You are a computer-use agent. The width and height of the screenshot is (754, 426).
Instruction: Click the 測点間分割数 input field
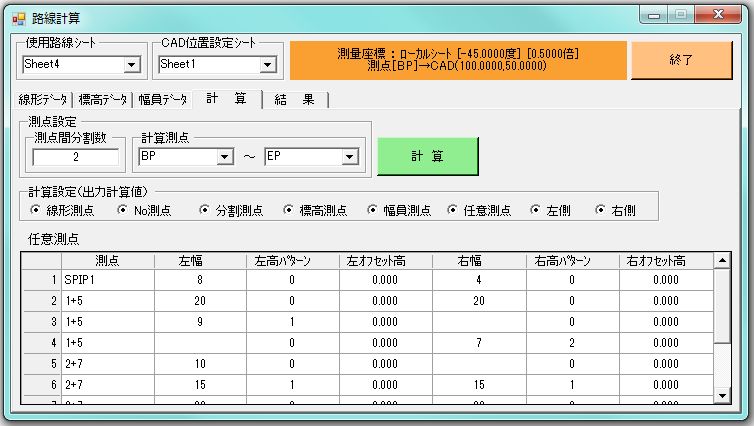(x=76, y=157)
